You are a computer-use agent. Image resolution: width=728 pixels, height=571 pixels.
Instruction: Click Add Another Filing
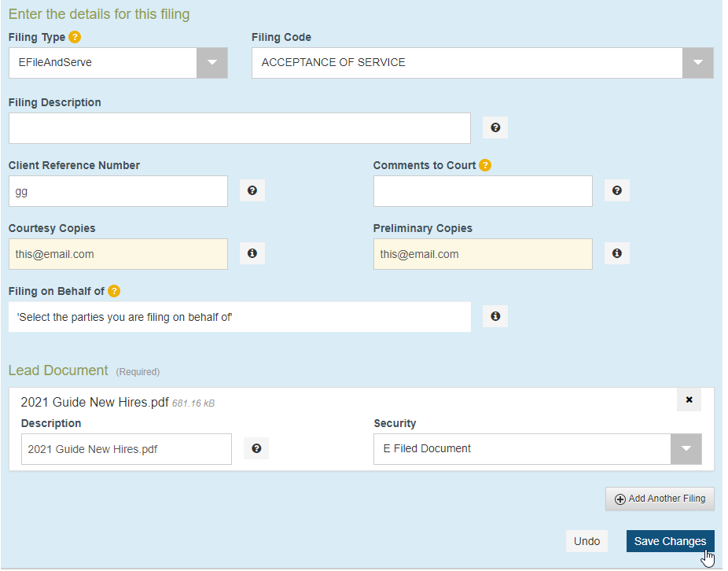click(x=660, y=498)
